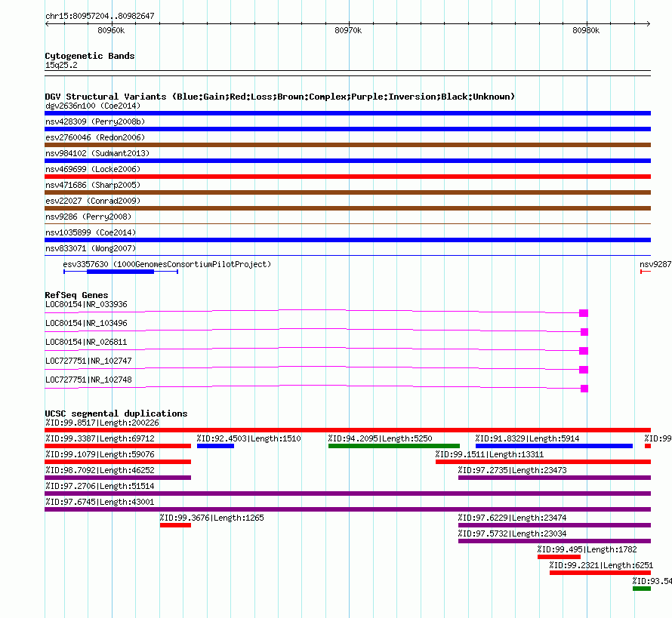Click the LOC80154|NR_103496 gene label

(86, 324)
